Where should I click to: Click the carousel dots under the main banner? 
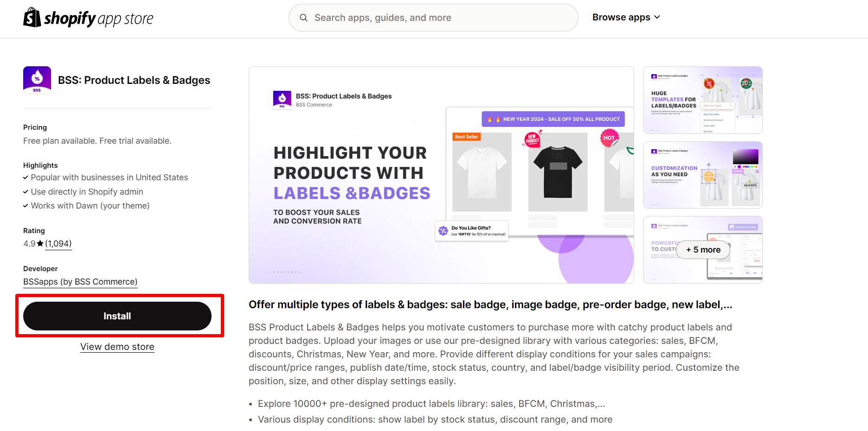(x=287, y=273)
